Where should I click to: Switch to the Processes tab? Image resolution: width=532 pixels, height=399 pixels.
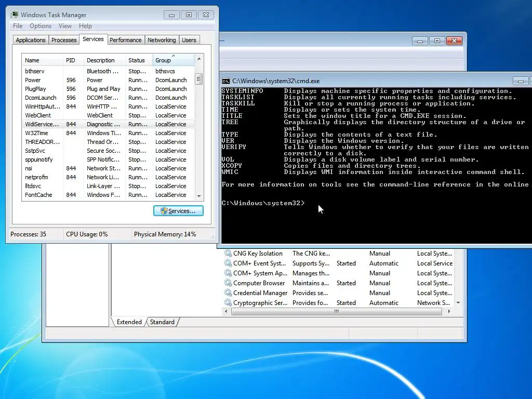tap(64, 40)
